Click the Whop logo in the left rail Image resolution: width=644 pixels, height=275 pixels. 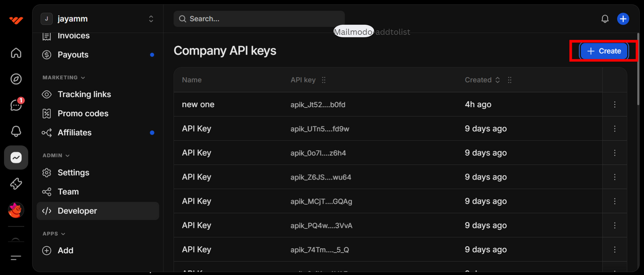tap(16, 20)
